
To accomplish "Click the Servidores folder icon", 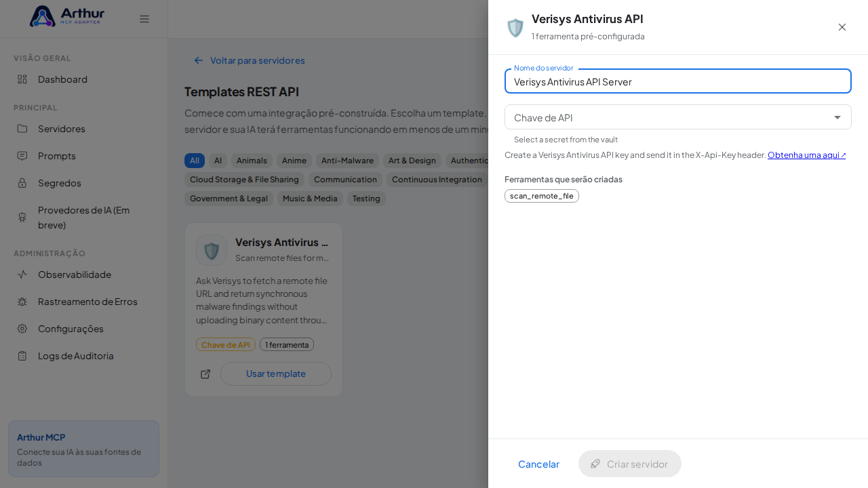I will point(22,129).
